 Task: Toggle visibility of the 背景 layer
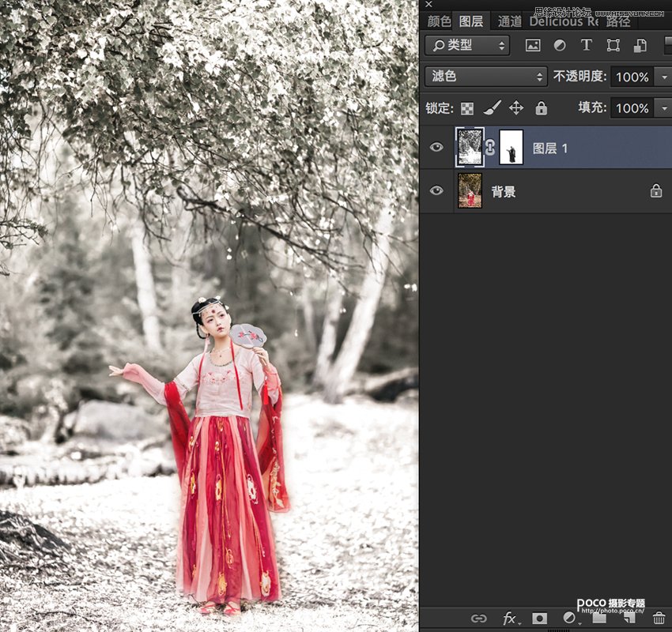(x=436, y=190)
